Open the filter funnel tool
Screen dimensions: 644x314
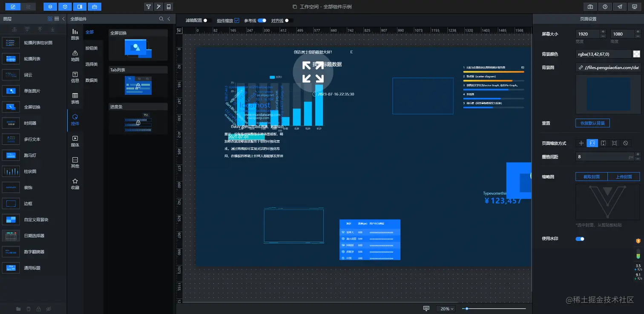[148, 6]
